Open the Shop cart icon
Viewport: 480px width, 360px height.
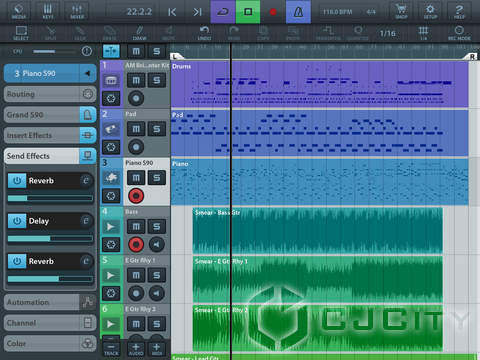(401, 11)
